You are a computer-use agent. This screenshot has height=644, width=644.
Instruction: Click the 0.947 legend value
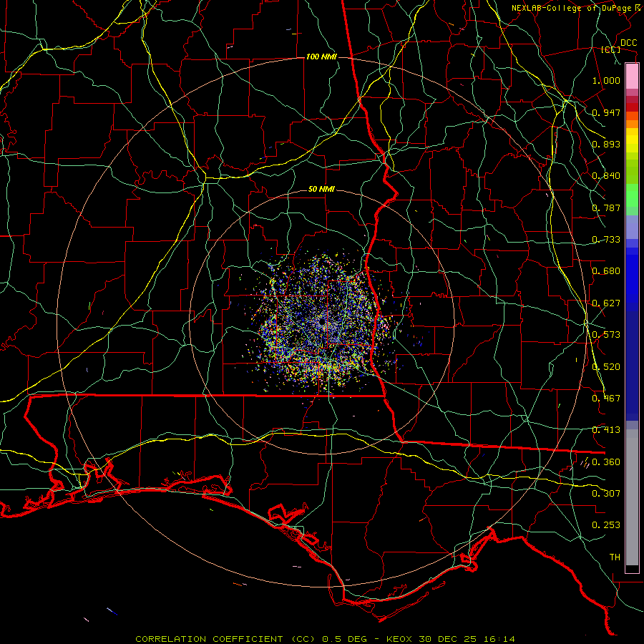point(606,112)
